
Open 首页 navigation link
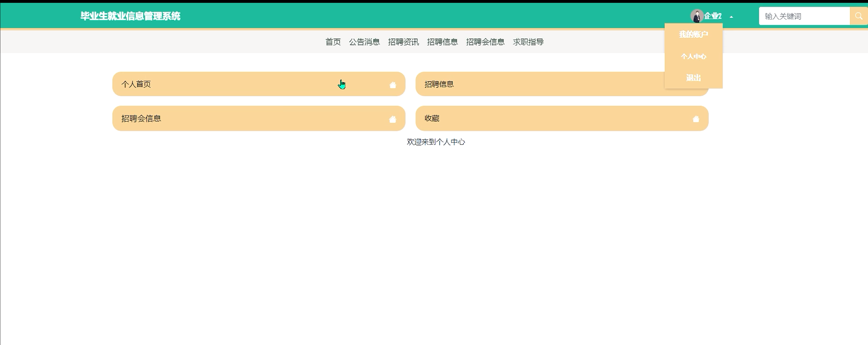(333, 42)
